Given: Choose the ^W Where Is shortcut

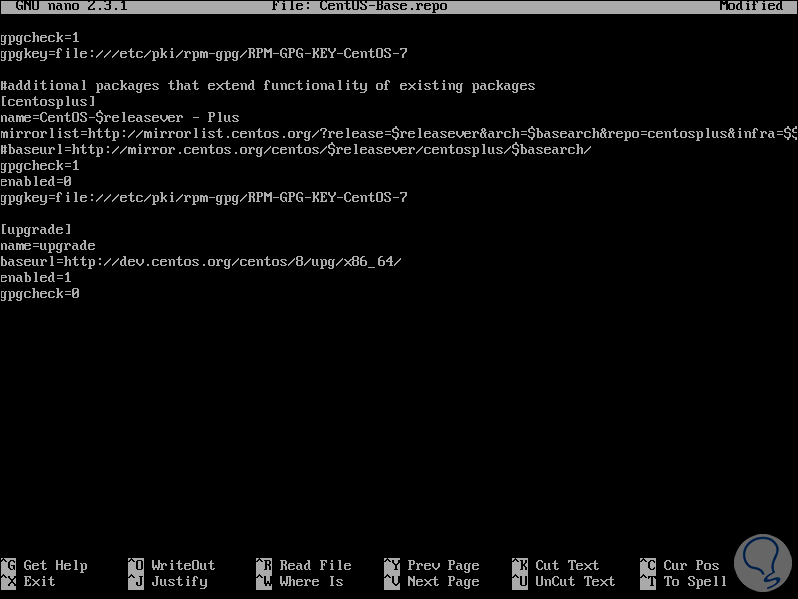Looking at the screenshot, I should pos(300,581).
